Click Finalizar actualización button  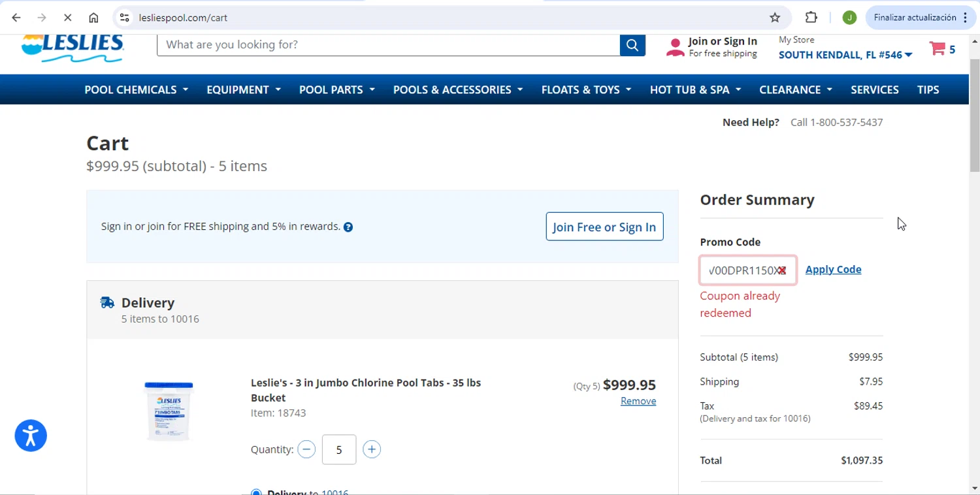coord(921,18)
